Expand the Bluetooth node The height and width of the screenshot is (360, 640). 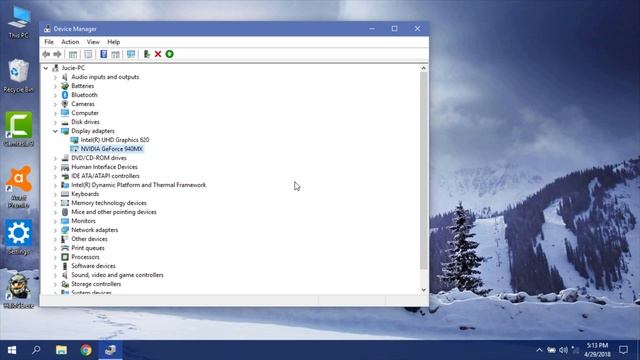pyautogui.click(x=55, y=95)
